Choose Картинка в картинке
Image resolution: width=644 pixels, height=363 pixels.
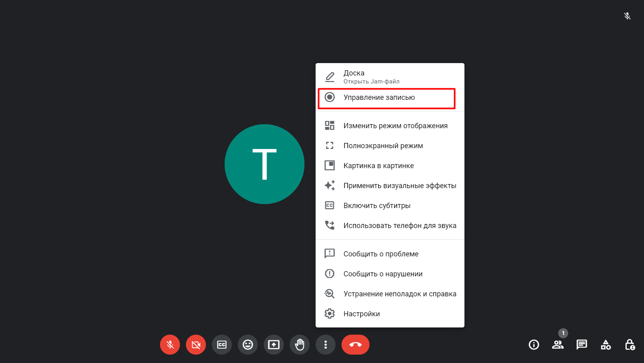[x=390, y=165]
